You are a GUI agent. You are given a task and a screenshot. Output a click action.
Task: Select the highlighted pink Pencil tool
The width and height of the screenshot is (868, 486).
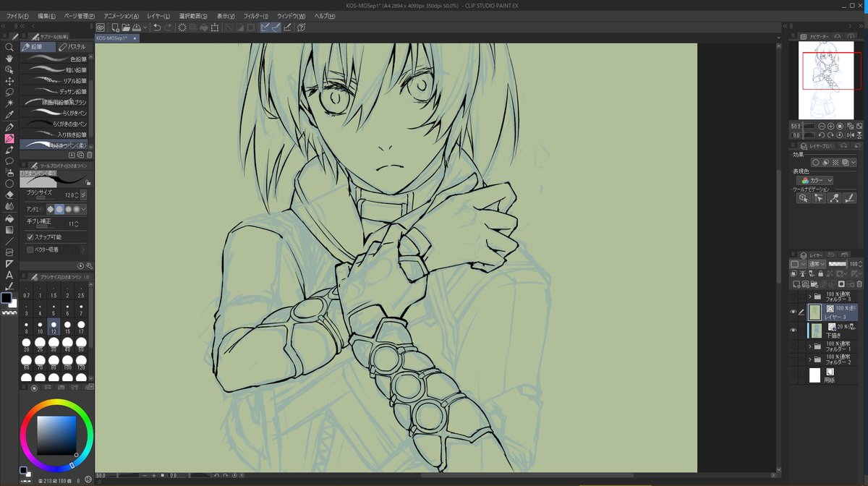pos(9,138)
